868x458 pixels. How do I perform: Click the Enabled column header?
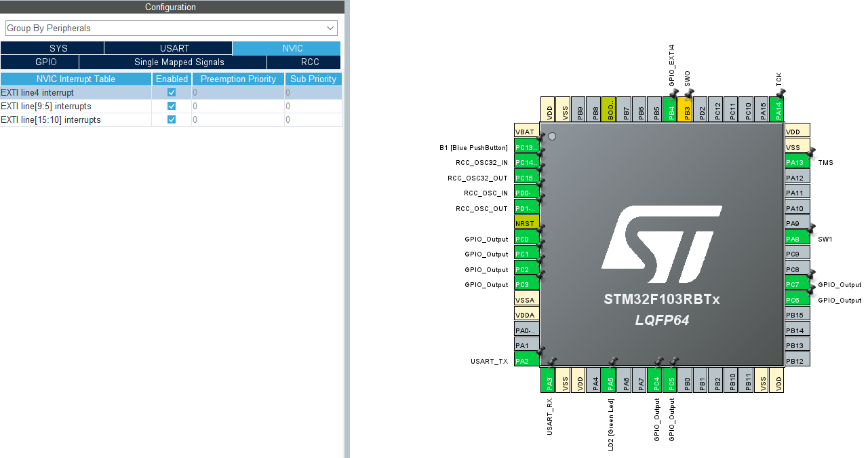coord(172,79)
